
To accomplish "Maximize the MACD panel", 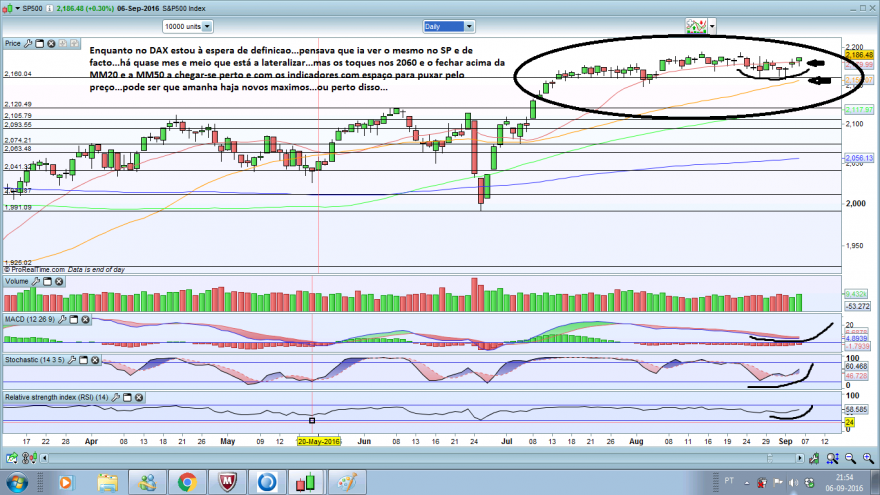I will click(74, 319).
